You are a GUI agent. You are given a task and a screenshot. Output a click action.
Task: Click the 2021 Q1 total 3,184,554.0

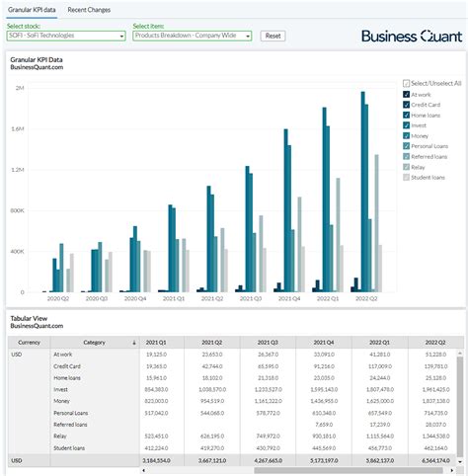point(156,460)
